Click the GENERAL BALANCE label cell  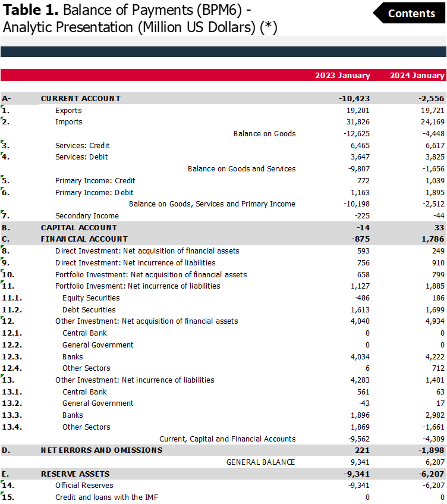[x=260, y=462]
